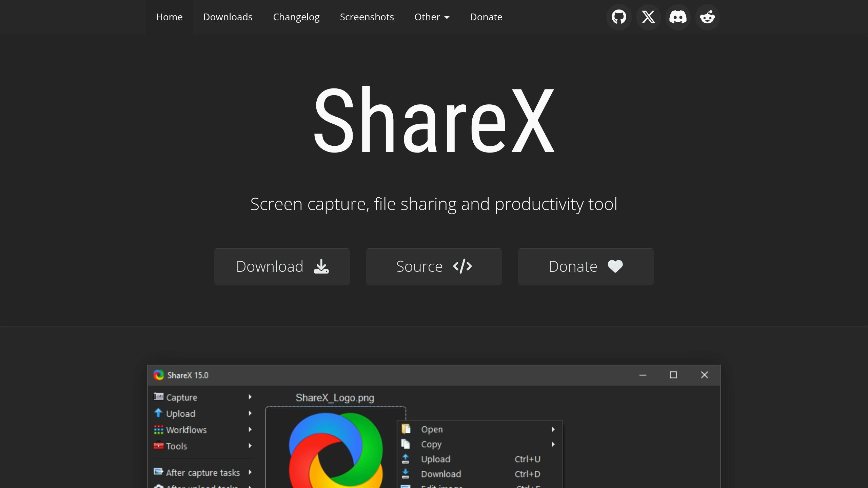Expand the Other navigation dropdown
Image resolution: width=868 pixels, height=488 pixels.
(x=432, y=17)
